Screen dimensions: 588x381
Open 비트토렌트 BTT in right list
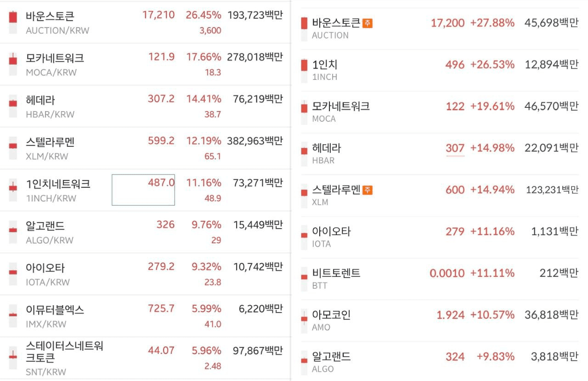click(440, 279)
